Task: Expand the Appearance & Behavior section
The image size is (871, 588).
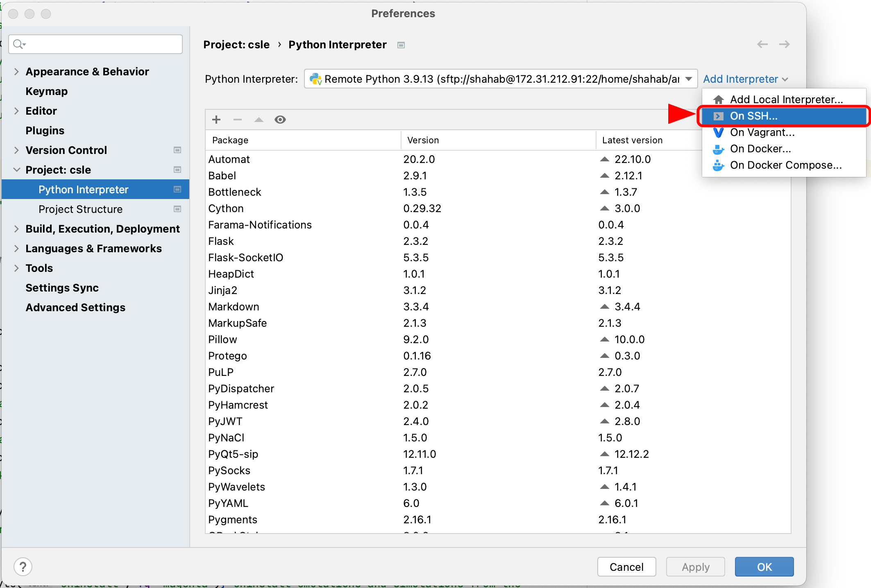Action: point(16,72)
